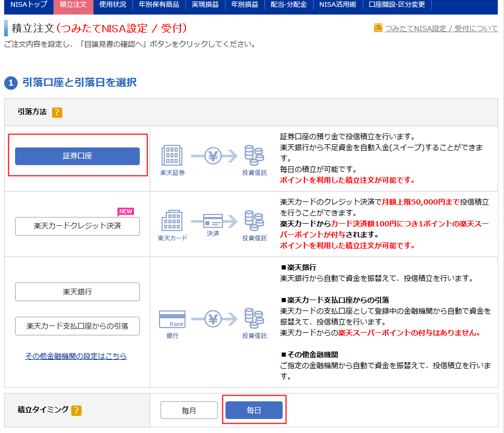Select the 証券口座 withdrawal method
Image resolution: width=504 pixels, height=433 pixels.
[77, 156]
